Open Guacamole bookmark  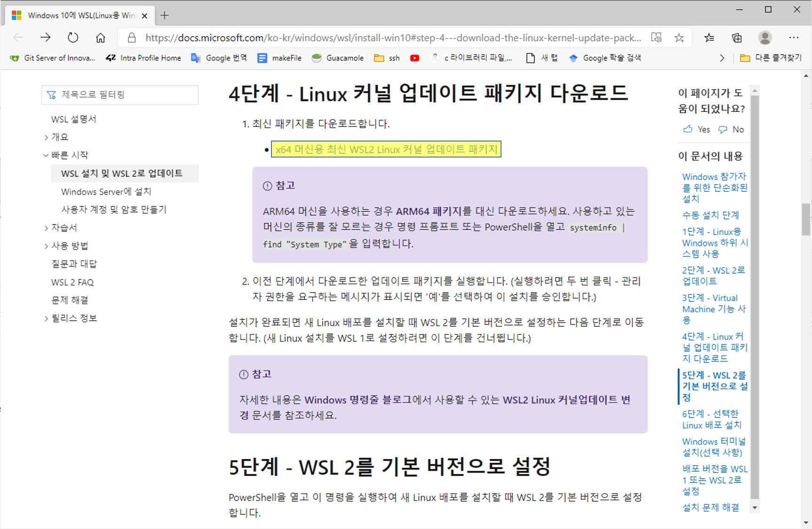(x=338, y=58)
